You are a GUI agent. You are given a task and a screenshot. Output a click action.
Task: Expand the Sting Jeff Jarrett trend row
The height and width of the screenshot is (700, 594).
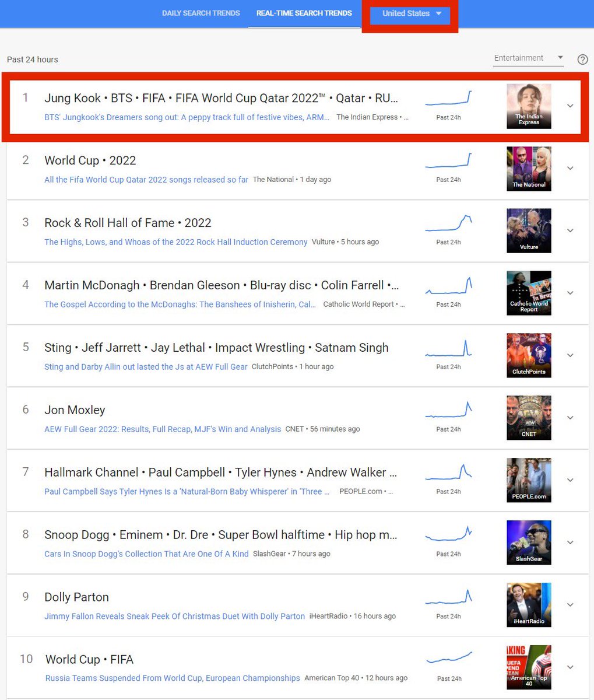click(570, 355)
